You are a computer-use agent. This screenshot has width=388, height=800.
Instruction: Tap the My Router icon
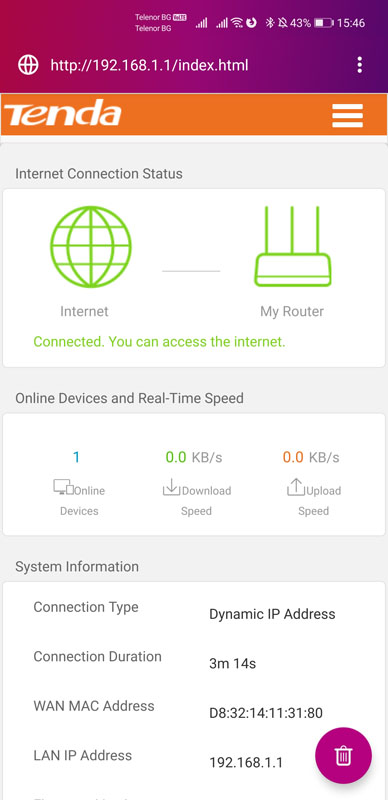(293, 246)
